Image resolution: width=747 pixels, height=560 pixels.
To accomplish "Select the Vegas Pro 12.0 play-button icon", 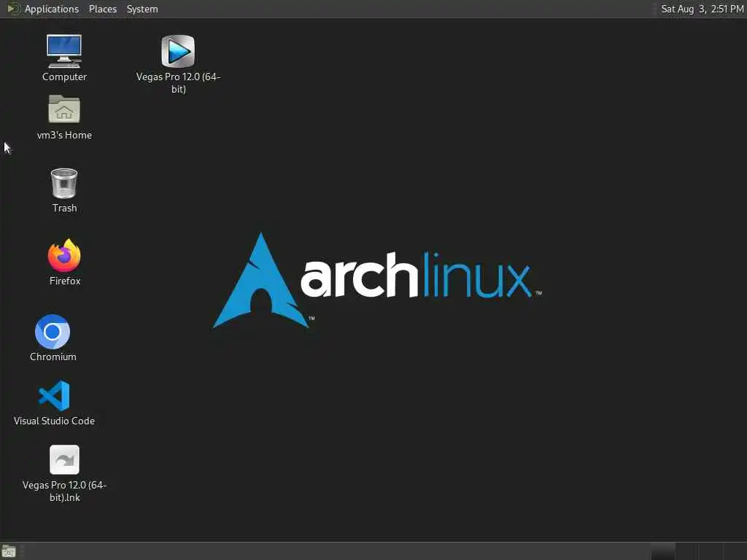I will pos(178,52).
